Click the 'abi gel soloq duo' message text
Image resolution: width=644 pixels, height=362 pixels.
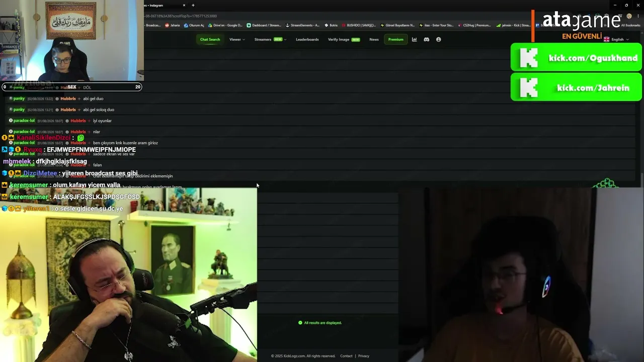tap(99, 110)
